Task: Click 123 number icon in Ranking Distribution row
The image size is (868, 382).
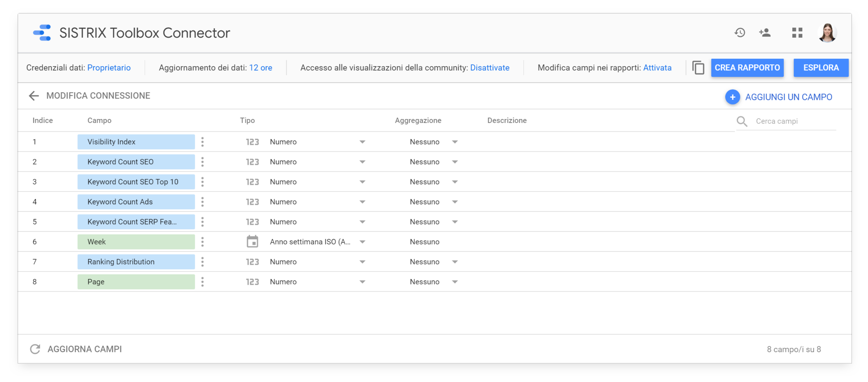Action: [252, 262]
